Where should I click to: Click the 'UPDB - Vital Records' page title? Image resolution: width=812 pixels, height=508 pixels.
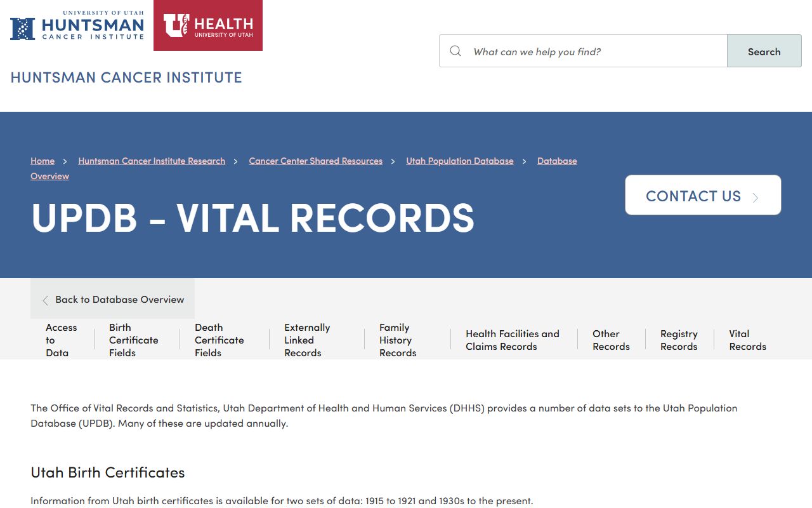[252, 218]
